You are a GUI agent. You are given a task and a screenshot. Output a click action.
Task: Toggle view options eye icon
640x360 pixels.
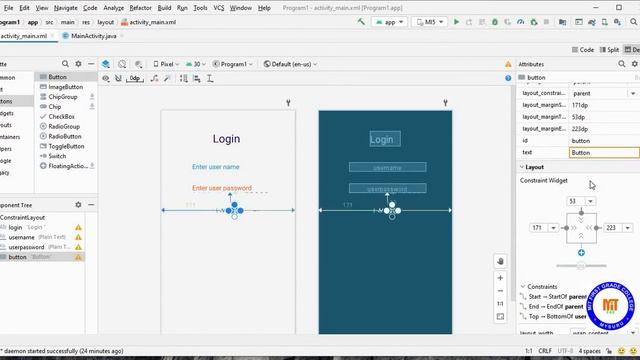pos(106,78)
